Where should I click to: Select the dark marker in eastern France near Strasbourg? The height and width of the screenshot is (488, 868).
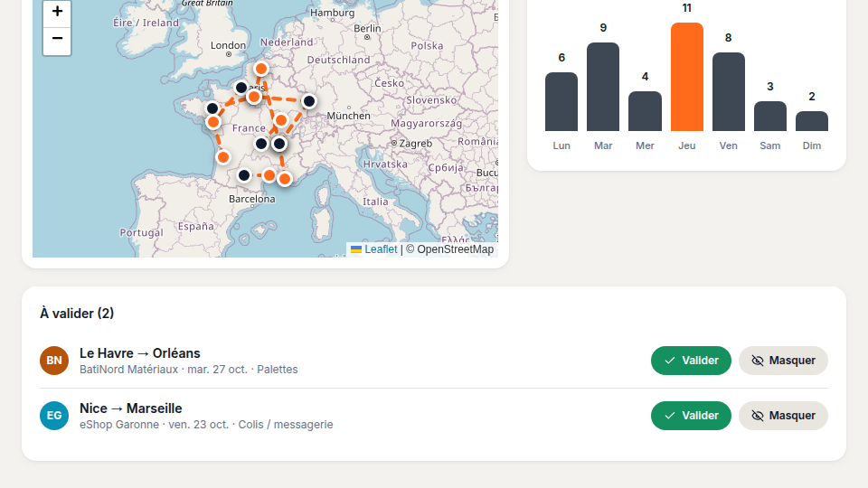[x=309, y=101]
